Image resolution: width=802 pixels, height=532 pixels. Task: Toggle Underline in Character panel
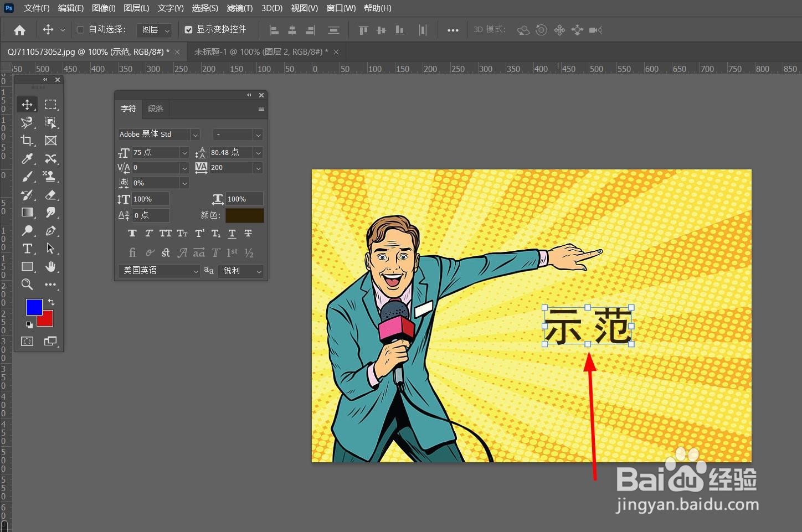tap(232, 234)
